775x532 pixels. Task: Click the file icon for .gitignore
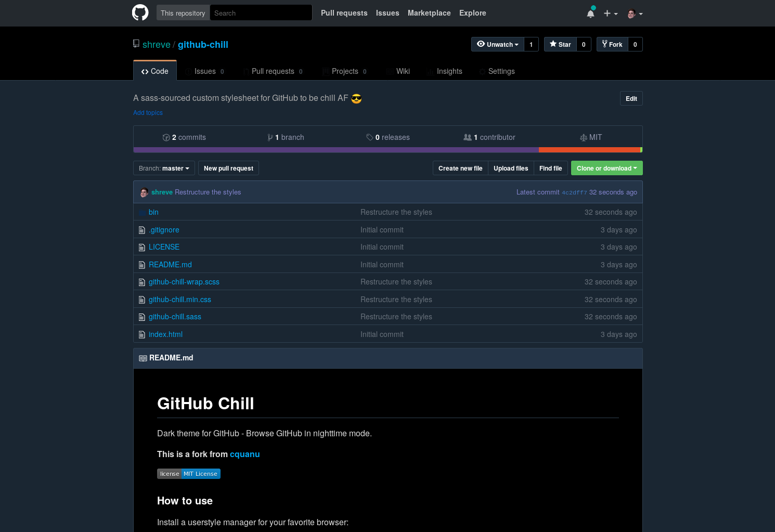point(142,230)
